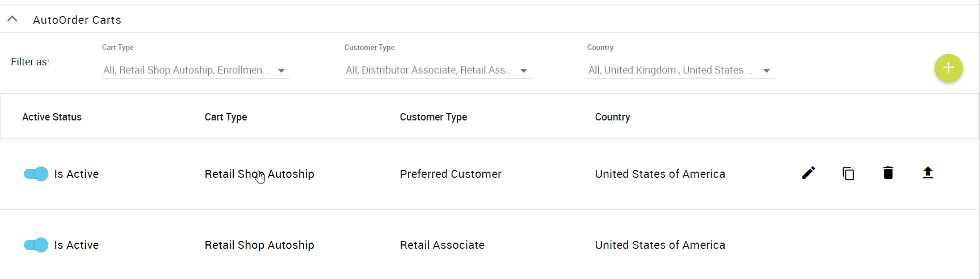Click the Country column header
Viewport: 980px width, 279px height.
tap(612, 117)
